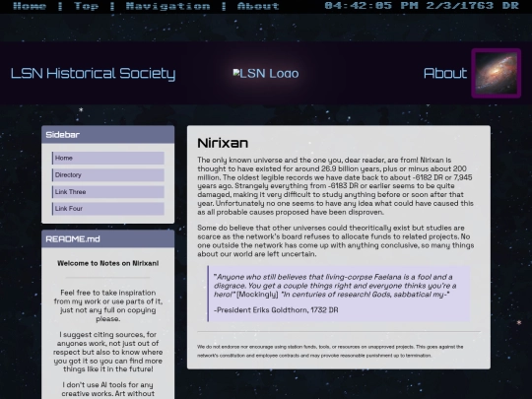Select Link Three in Sidebar
Viewport: 532px width, 399px height.
(108, 192)
